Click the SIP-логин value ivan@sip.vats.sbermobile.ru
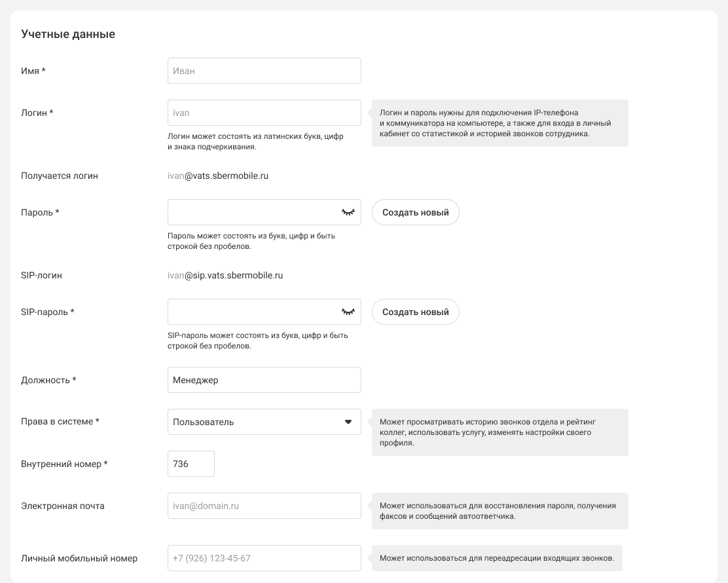The height and width of the screenshot is (583, 728). coord(225,275)
